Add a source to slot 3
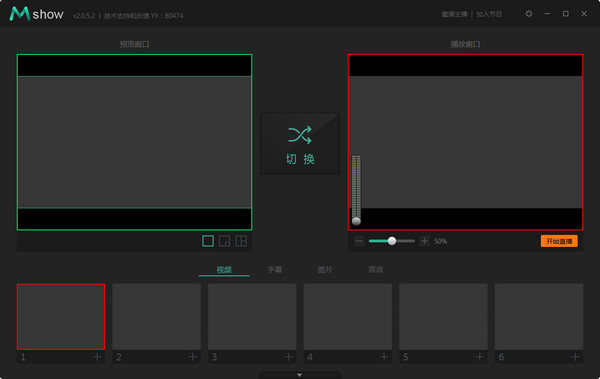Viewport: 600px width, 379px height. [288, 357]
